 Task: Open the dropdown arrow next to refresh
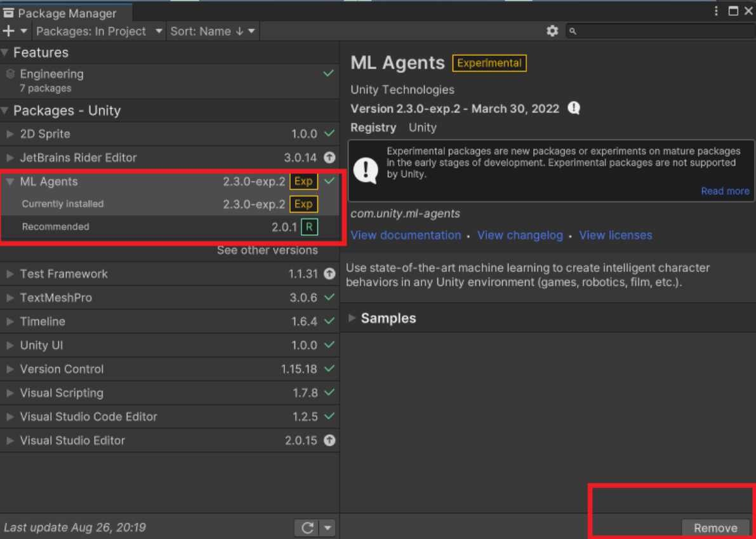coord(328,528)
